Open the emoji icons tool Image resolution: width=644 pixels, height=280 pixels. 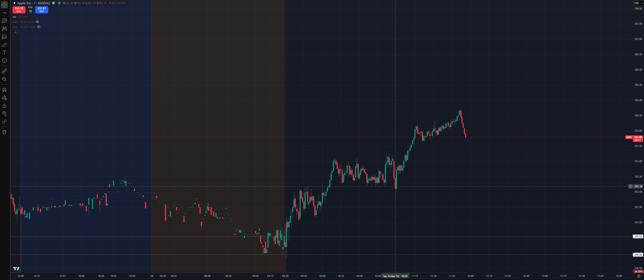click(x=4, y=61)
